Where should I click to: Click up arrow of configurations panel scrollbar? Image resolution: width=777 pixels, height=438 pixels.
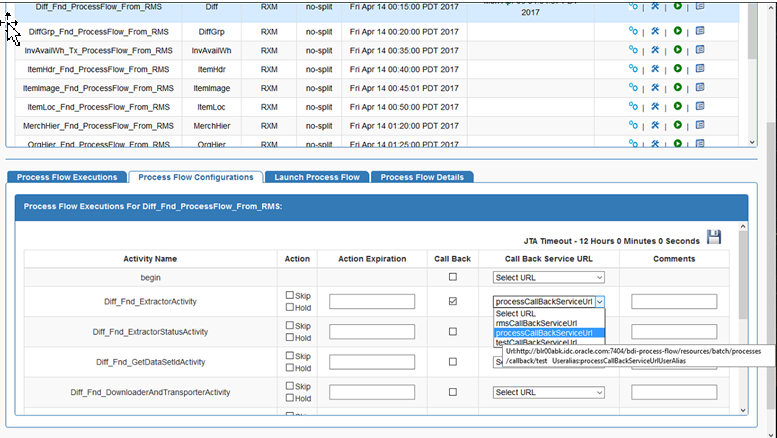tap(743, 226)
